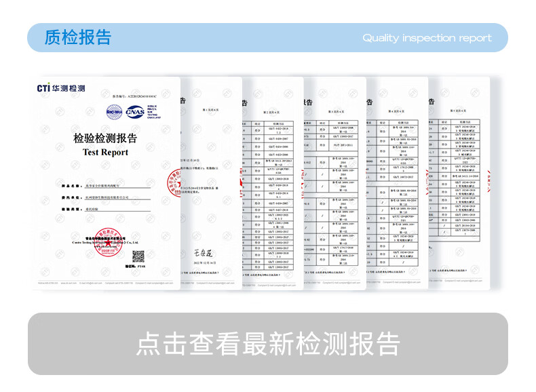536x392 pixels.
Task: Open the report page with handwritten signature
Action: coord(211,183)
